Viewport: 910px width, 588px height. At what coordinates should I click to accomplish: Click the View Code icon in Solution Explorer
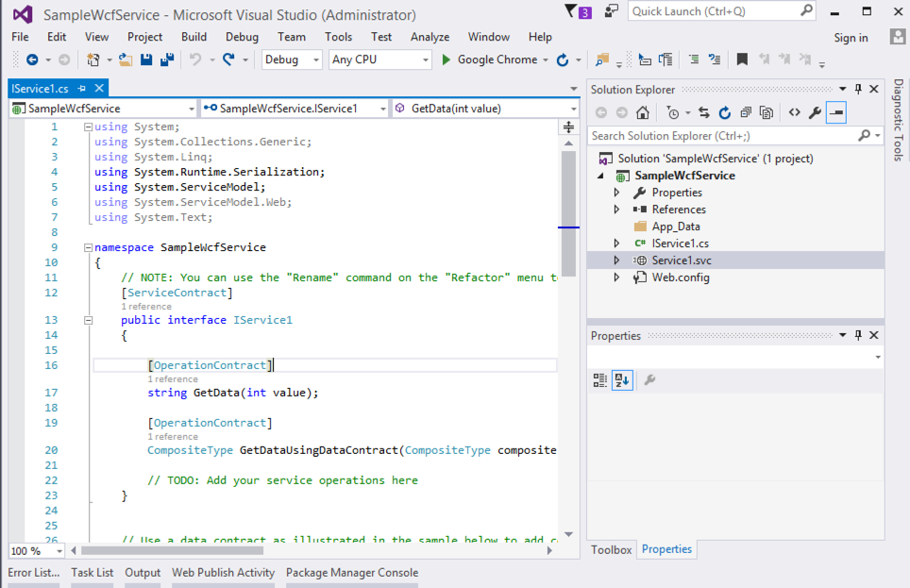(794, 112)
